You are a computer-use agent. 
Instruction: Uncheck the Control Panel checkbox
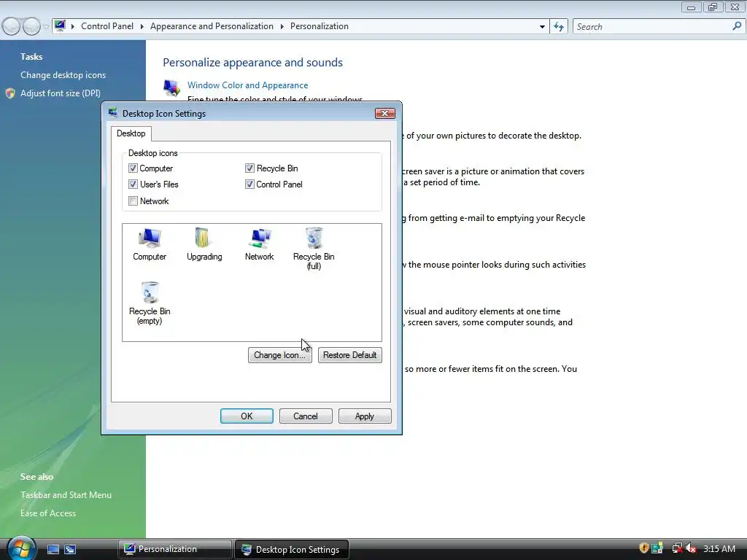[249, 184]
